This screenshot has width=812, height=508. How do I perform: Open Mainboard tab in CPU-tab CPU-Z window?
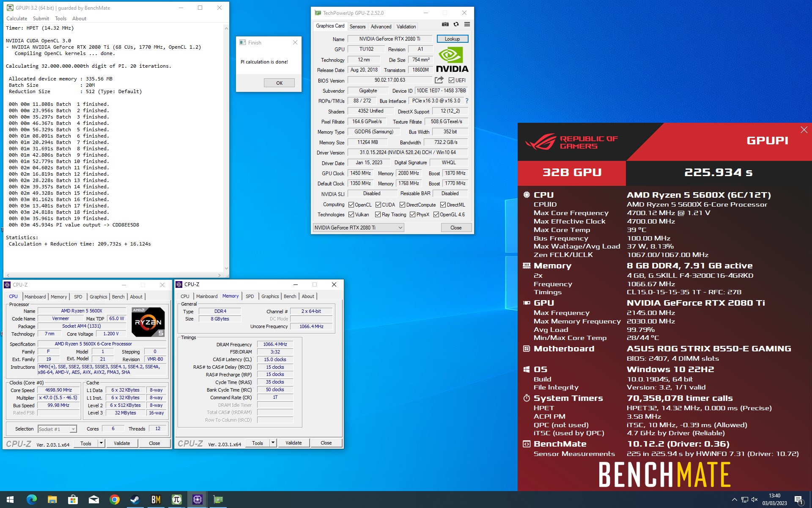point(35,297)
